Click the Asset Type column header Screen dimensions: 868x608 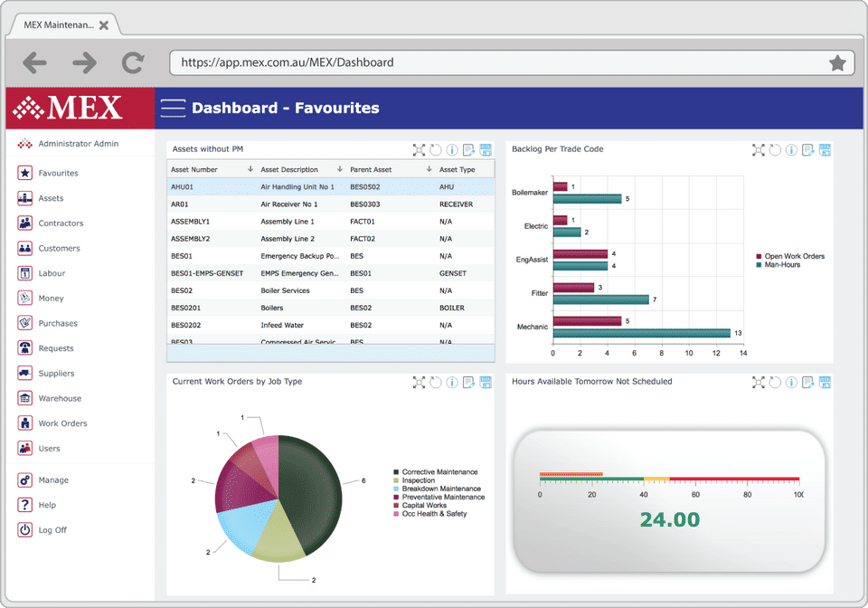pos(458,169)
